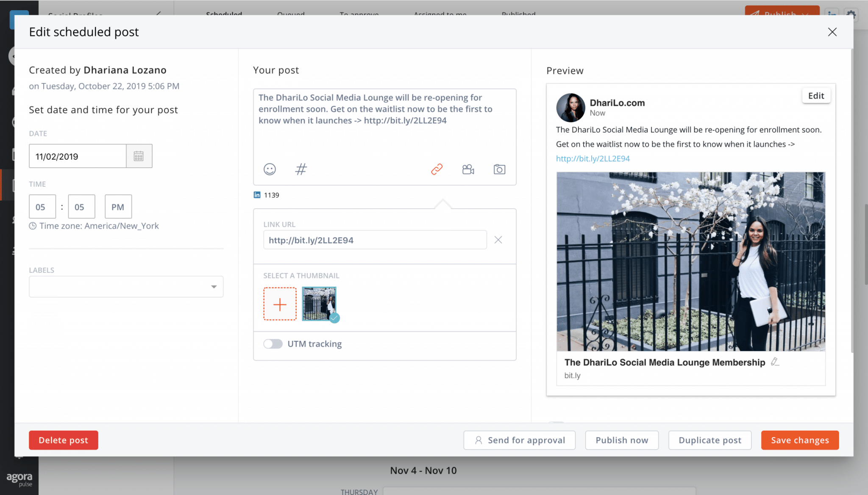The width and height of the screenshot is (868, 495).
Task: Click the link attachment icon
Action: pos(437,169)
